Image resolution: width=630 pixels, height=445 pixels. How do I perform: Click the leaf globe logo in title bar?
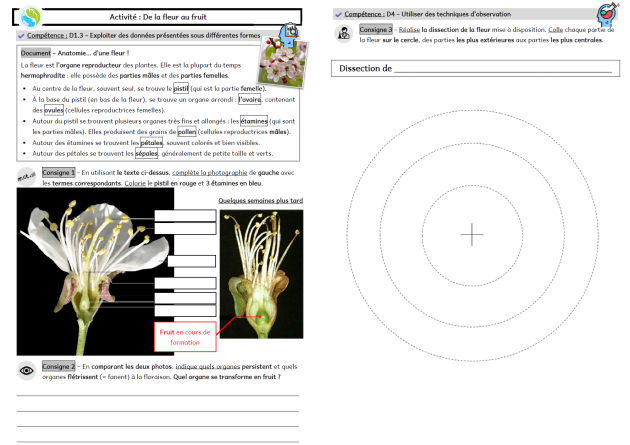[31, 17]
